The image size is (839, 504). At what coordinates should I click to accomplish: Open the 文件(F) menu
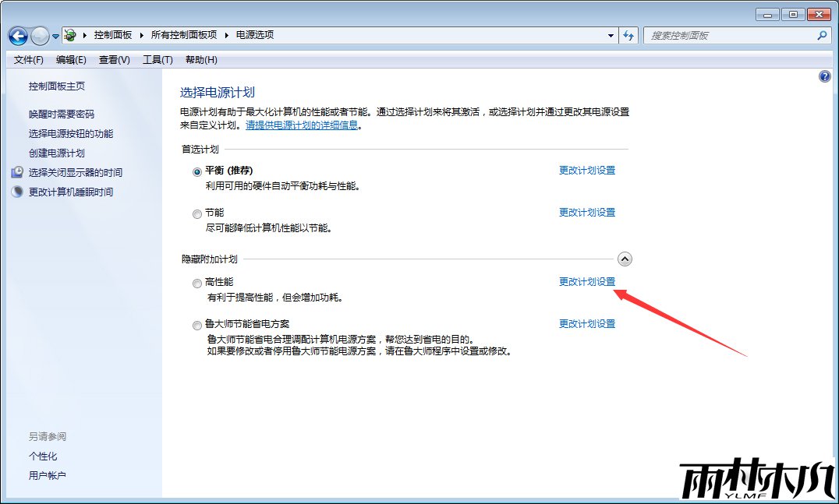29,60
